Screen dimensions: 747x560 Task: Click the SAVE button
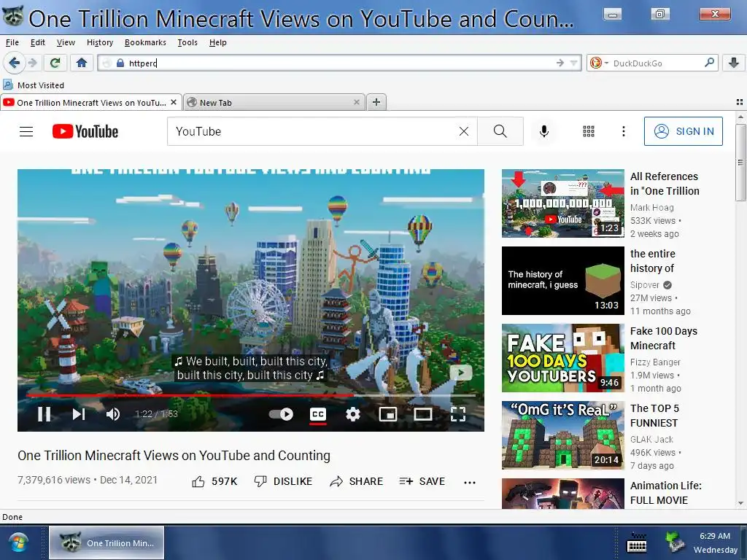point(422,482)
